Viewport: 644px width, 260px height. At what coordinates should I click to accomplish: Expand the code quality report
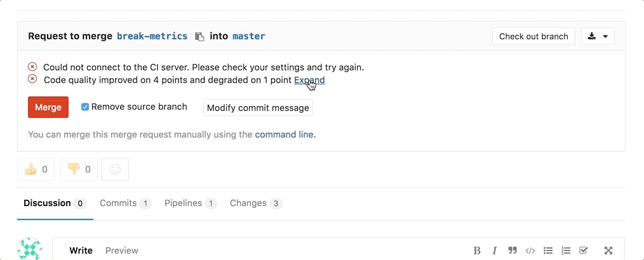309,80
